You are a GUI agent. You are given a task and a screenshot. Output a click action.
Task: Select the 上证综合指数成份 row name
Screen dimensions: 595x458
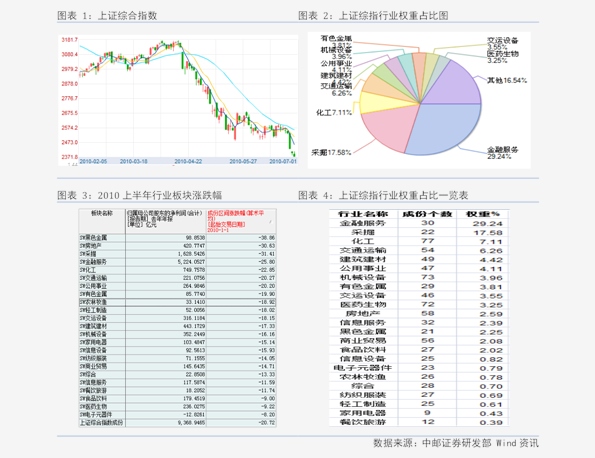coord(101,423)
